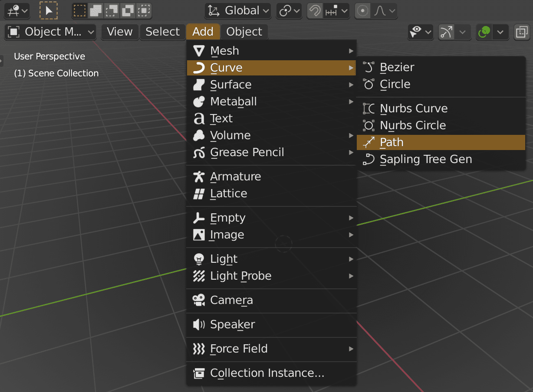Open the Global transform orientation dropdown
Image resolution: width=533 pixels, height=392 pixels.
click(x=237, y=11)
